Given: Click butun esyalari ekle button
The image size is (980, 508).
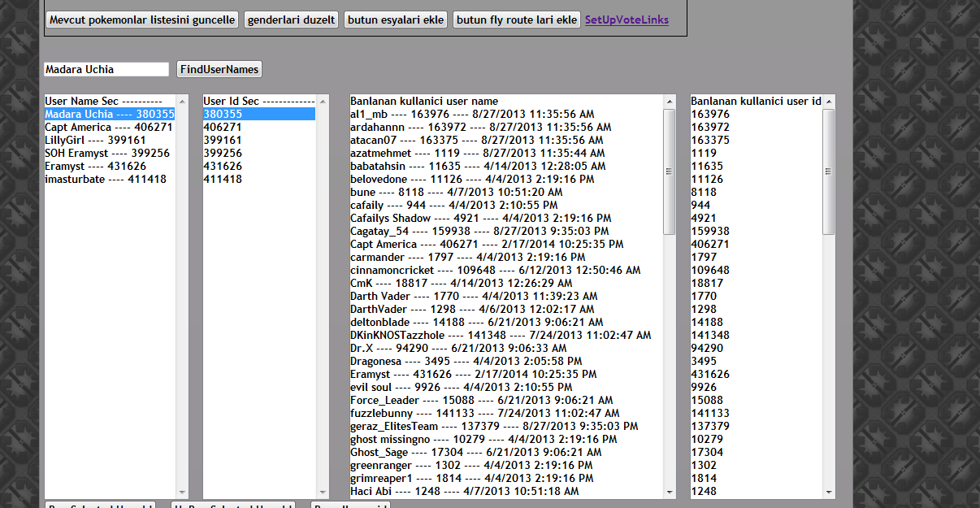Looking at the screenshot, I should coord(395,20).
